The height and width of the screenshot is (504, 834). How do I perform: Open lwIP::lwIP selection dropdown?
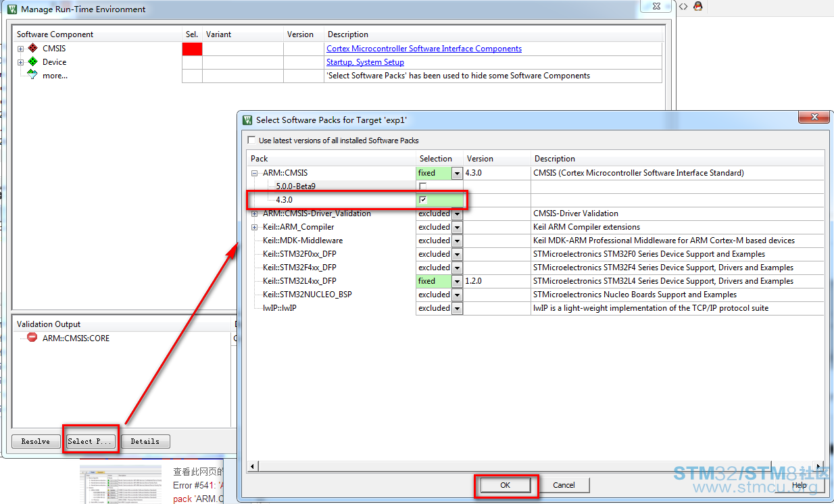tap(458, 308)
